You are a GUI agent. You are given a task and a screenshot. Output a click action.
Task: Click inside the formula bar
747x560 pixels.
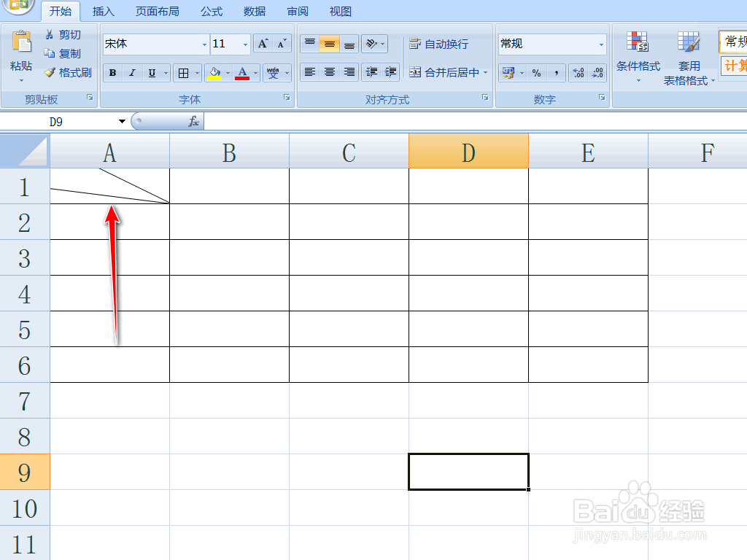point(476,122)
